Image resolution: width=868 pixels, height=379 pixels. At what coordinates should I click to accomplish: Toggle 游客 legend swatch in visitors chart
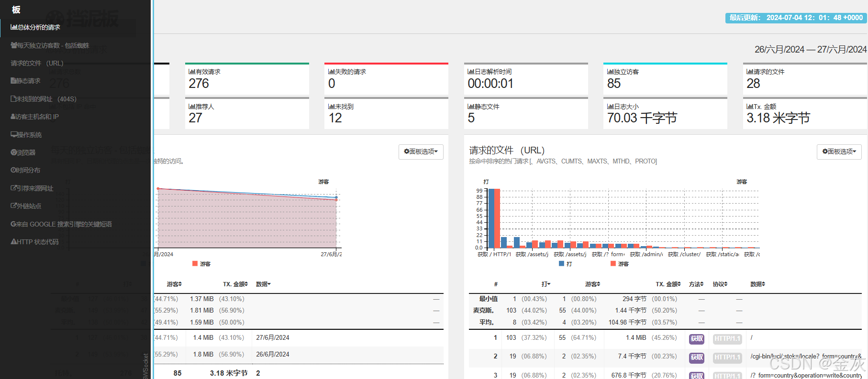(x=195, y=264)
